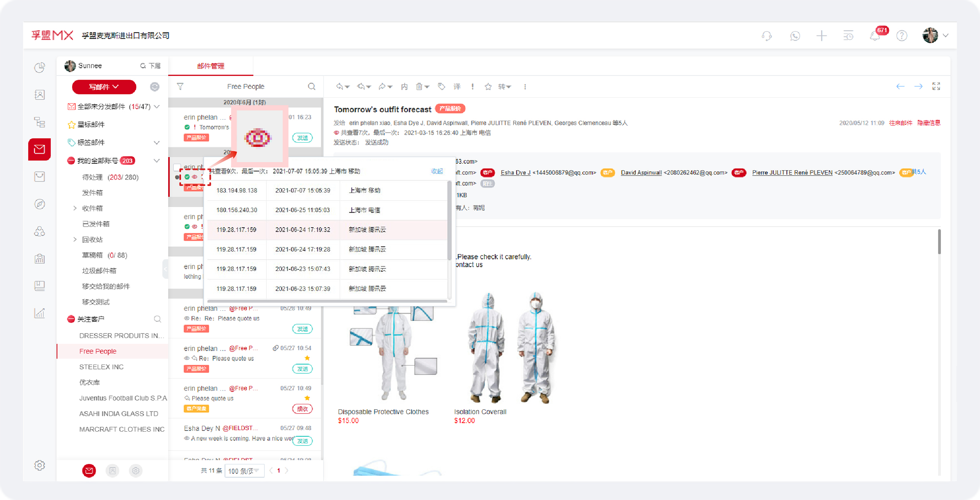Switch to the 邮件管理 tab
This screenshot has width=980, height=500.
[x=211, y=66]
